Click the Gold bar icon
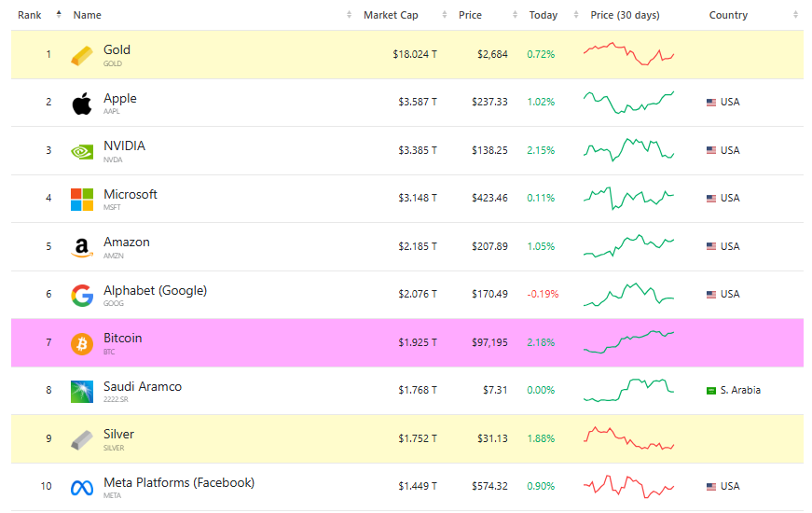This screenshot has height=513, width=812. 82,55
